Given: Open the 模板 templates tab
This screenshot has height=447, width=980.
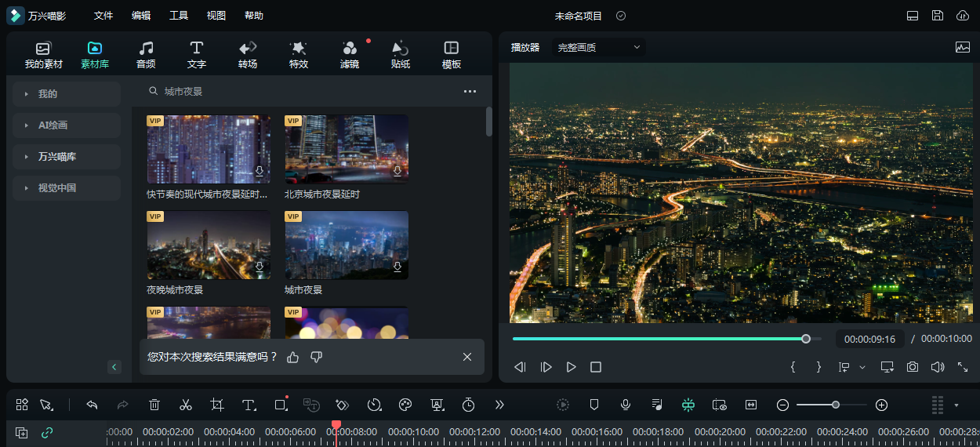Looking at the screenshot, I should [x=452, y=55].
